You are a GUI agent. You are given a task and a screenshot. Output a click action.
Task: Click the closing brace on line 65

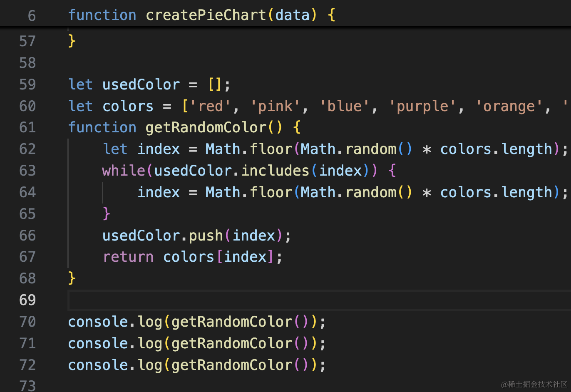point(107,213)
